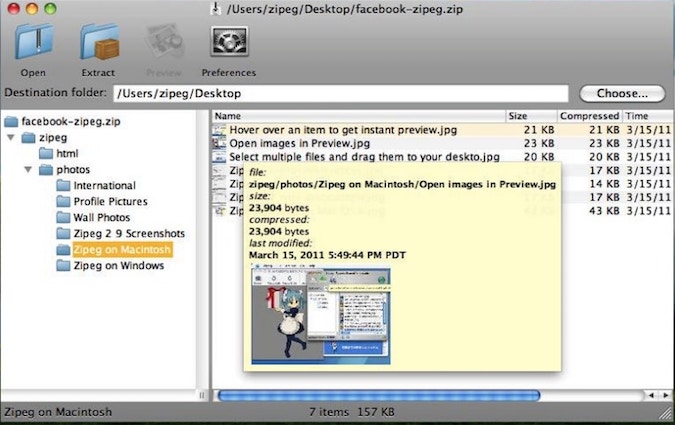675x425 pixels.
Task: Open the Wall Photos folder
Action: pos(101,217)
